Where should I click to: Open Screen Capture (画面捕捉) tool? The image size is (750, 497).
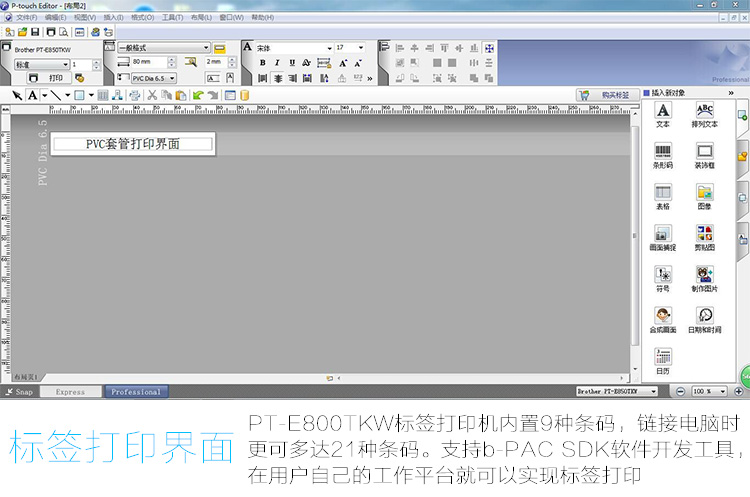coord(662,238)
